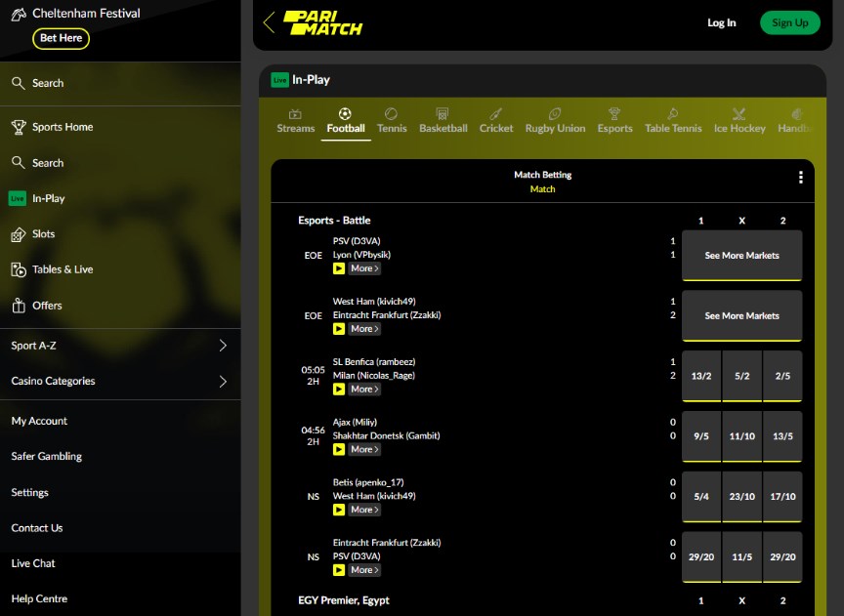Expand More for West Ham vs Eintracht Frankfurt

tap(364, 329)
